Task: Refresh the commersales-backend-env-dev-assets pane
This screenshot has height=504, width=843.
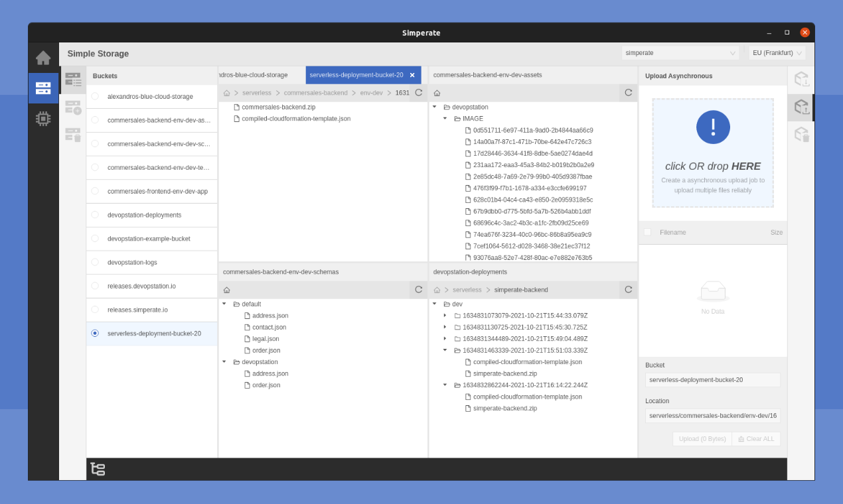Action: [x=629, y=93]
